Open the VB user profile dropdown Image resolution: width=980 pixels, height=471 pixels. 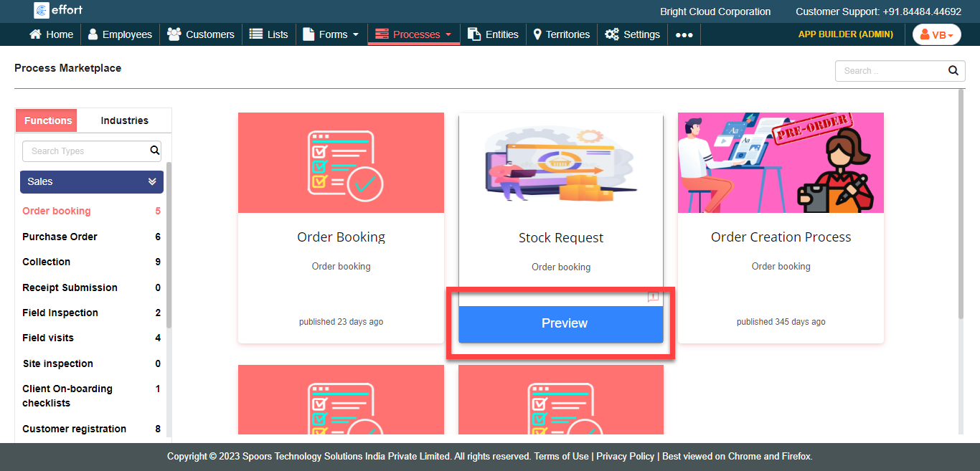(936, 35)
